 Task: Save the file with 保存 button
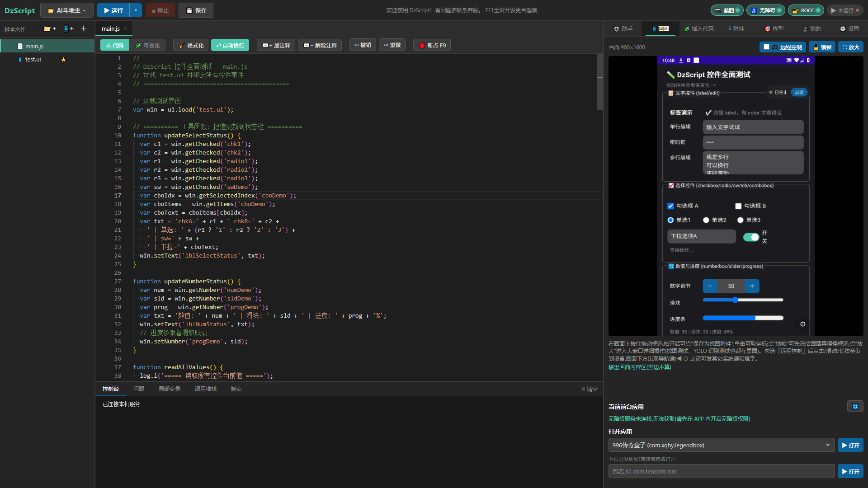pos(196,10)
